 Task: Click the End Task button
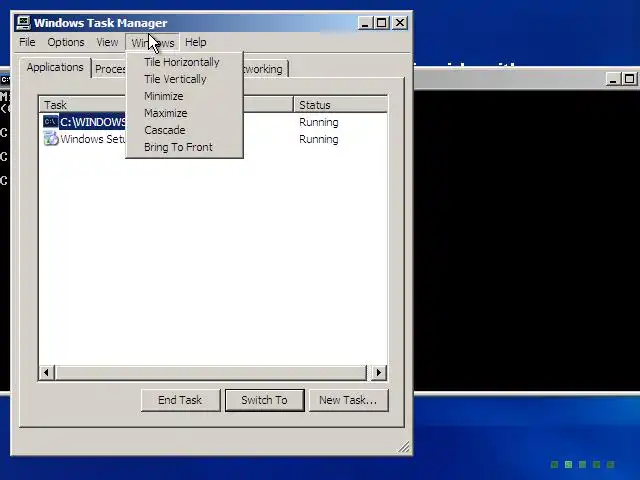click(180, 400)
